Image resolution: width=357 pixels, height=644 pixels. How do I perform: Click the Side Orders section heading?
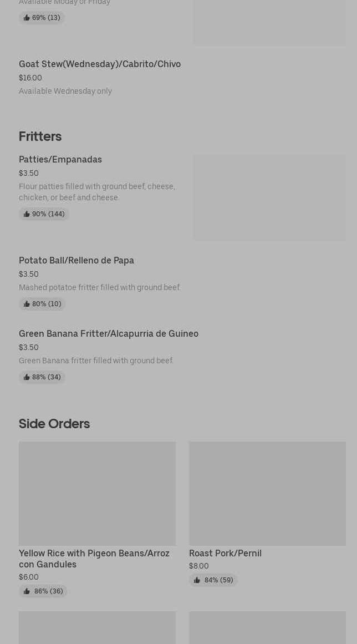(x=54, y=424)
